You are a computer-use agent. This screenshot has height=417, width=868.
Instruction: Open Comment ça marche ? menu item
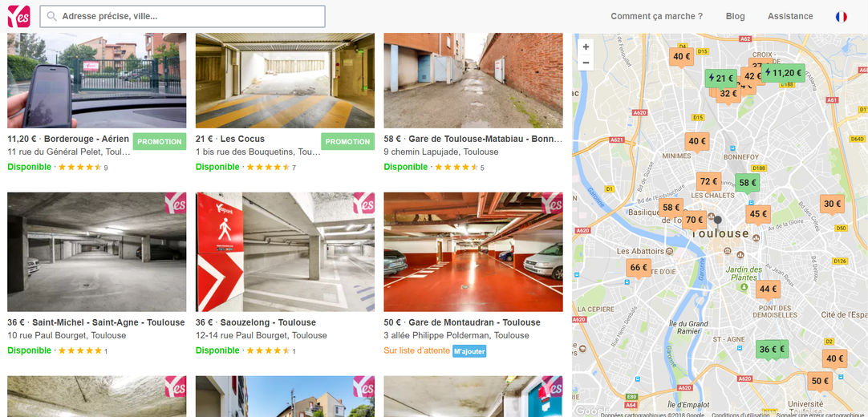[x=656, y=17]
